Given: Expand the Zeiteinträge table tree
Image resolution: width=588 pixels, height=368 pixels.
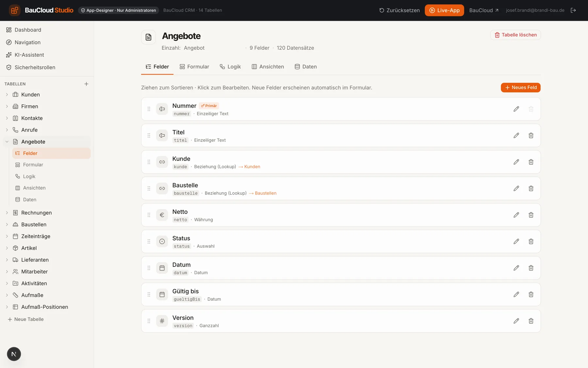Looking at the screenshot, I should (x=7, y=236).
